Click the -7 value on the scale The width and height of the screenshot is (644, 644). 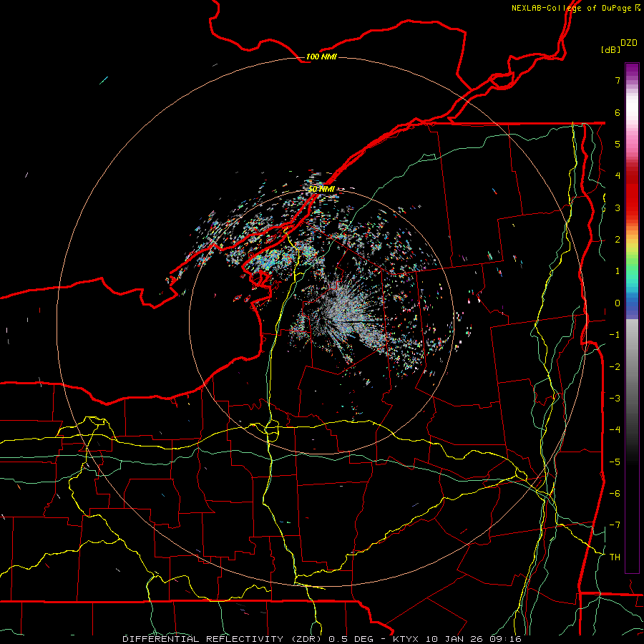(x=615, y=525)
